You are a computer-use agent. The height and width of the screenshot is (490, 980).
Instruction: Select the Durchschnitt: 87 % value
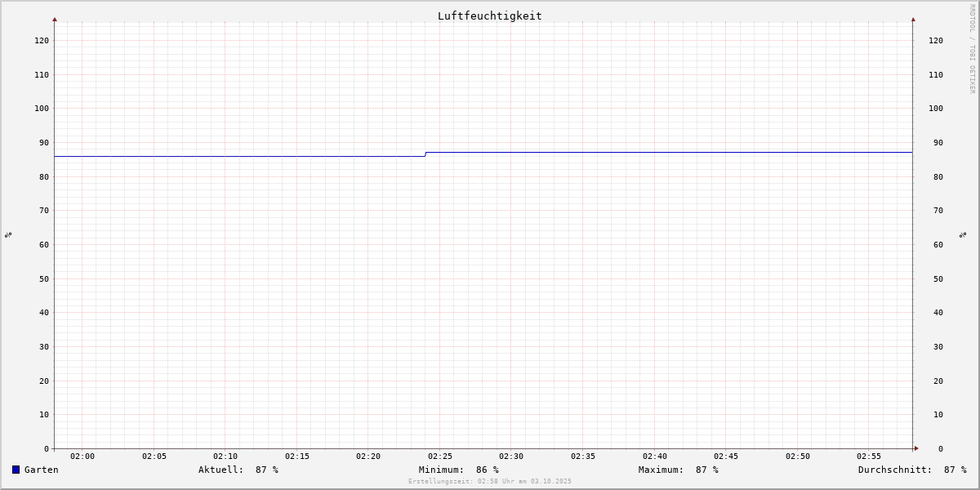912,470
